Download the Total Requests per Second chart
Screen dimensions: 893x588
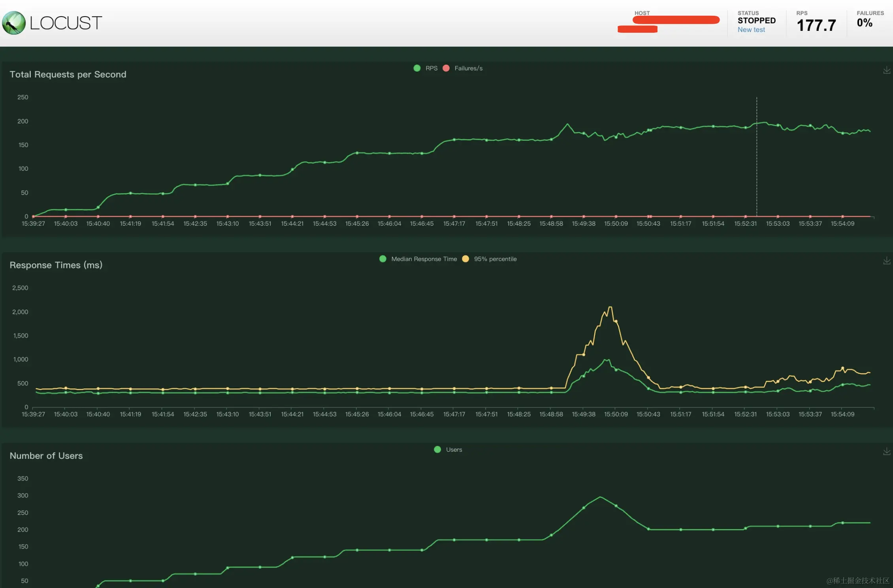coord(887,70)
